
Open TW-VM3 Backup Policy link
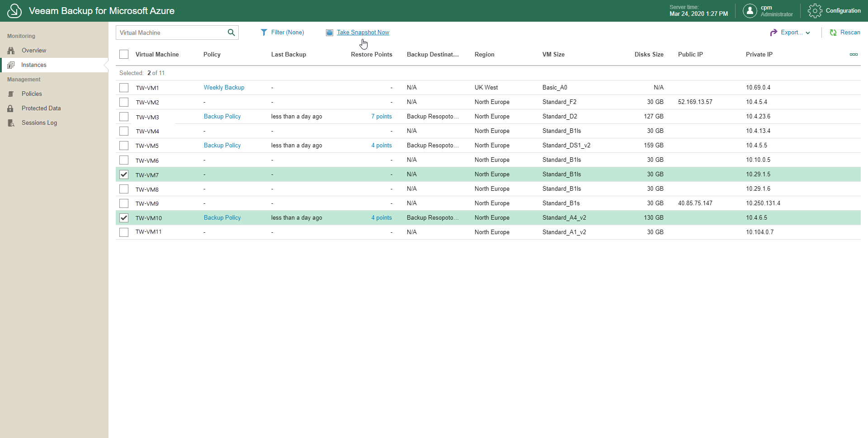point(222,117)
